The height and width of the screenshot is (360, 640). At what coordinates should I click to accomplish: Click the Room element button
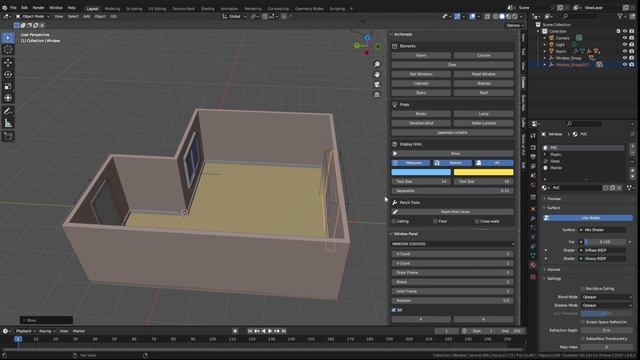point(421,55)
